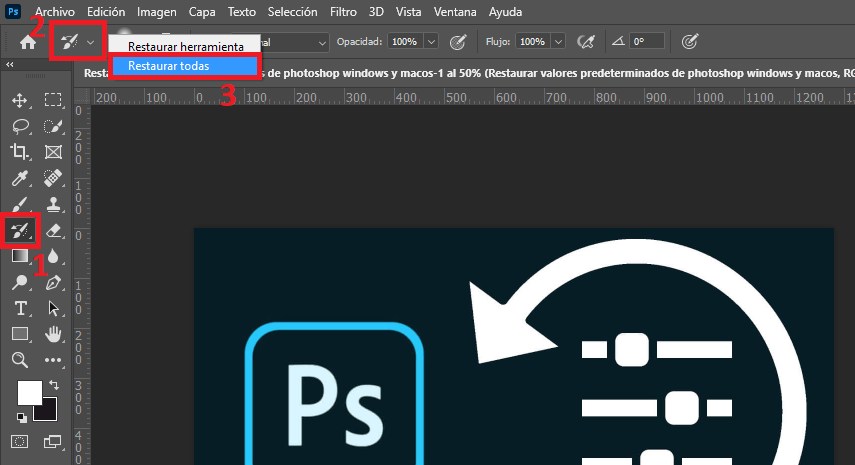Click the vertical ruler at left
855x465 pixels.
click(81, 285)
